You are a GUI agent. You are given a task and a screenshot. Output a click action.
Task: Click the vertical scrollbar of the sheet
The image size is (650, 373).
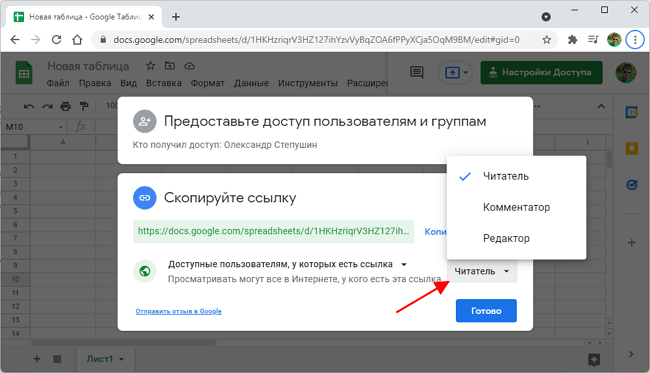609,159
